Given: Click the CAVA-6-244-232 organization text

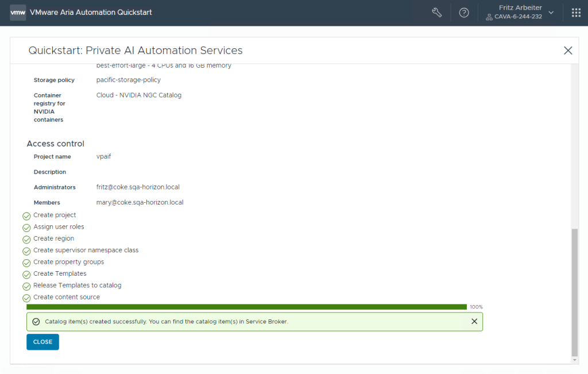Looking at the screenshot, I should coord(518,17).
